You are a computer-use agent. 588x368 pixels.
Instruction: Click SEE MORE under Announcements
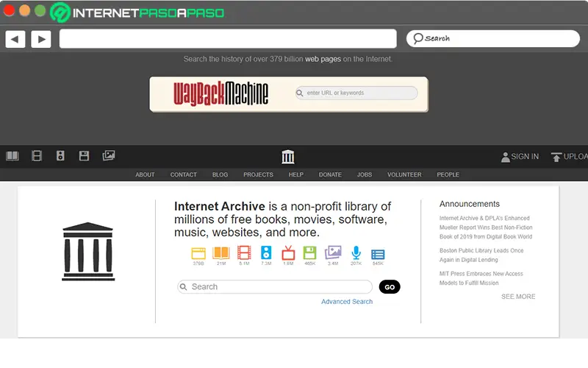pos(518,297)
